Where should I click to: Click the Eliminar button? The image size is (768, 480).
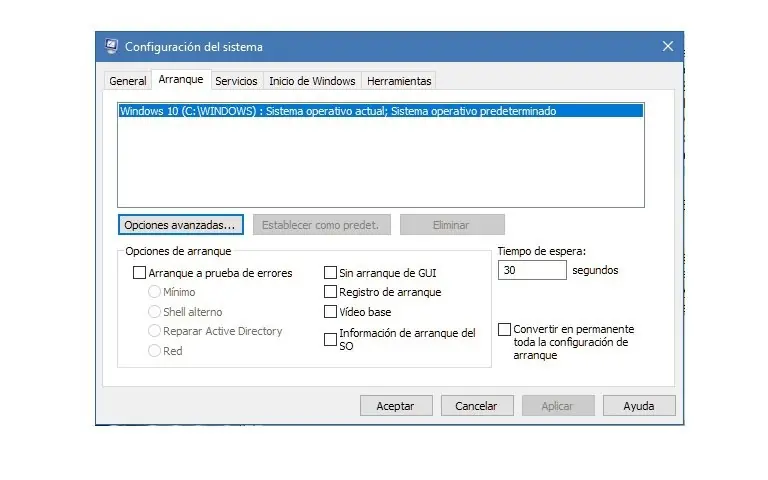pos(452,225)
